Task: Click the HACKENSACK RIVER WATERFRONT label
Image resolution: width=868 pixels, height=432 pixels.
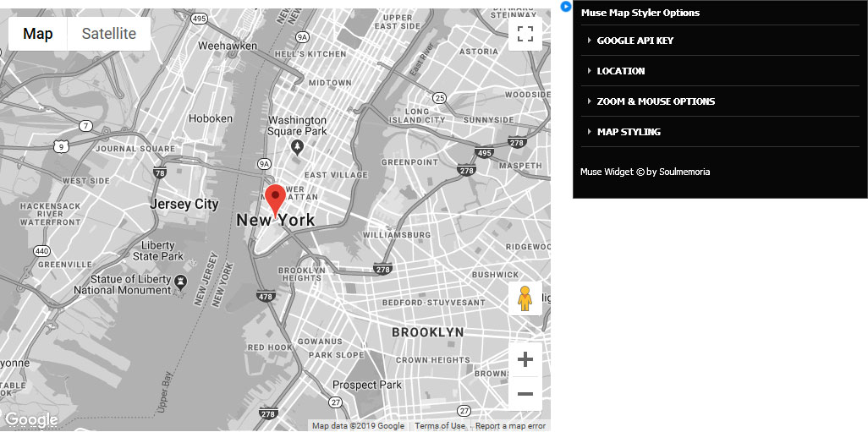Action: tap(51, 214)
